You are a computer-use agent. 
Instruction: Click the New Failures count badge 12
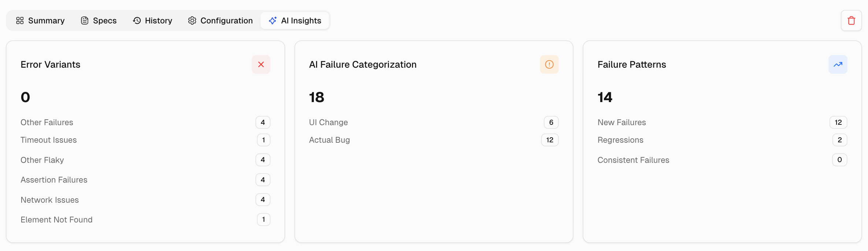pyautogui.click(x=838, y=122)
